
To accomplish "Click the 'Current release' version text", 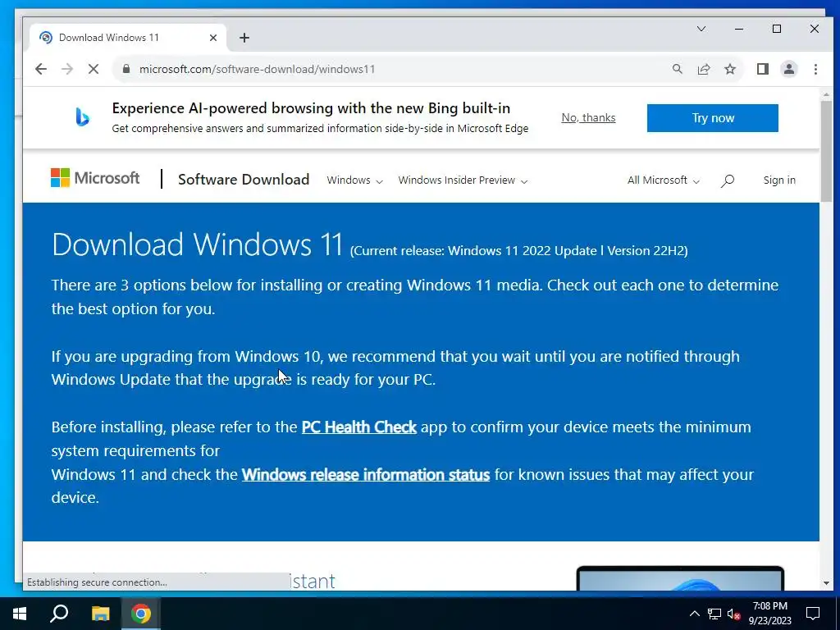I will [518, 251].
